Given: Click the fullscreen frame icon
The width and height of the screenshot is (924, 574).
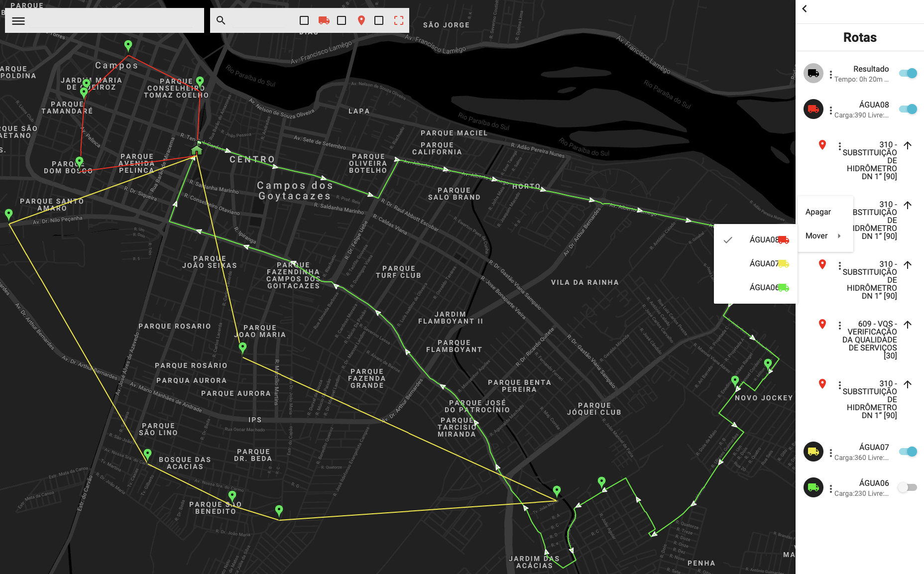Looking at the screenshot, I should click(399, 20).
